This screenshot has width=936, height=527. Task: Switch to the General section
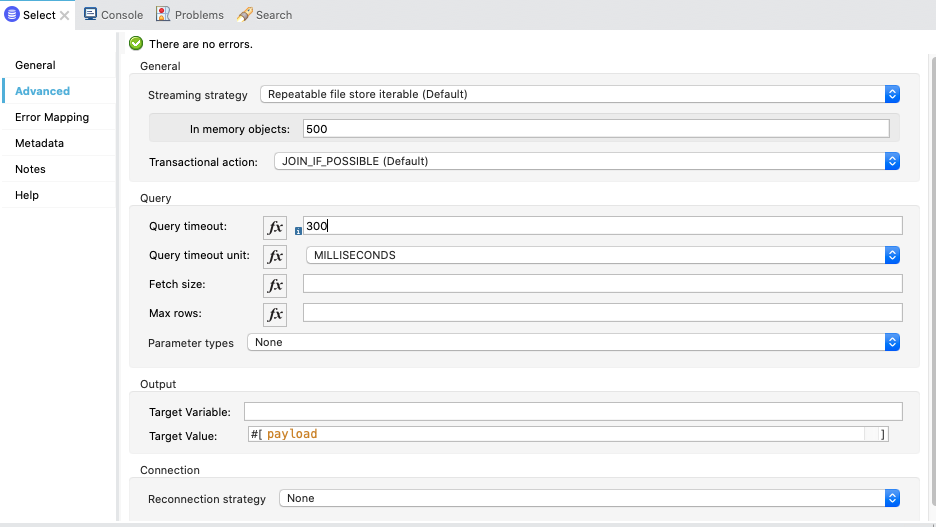click(x=35, y=65)
